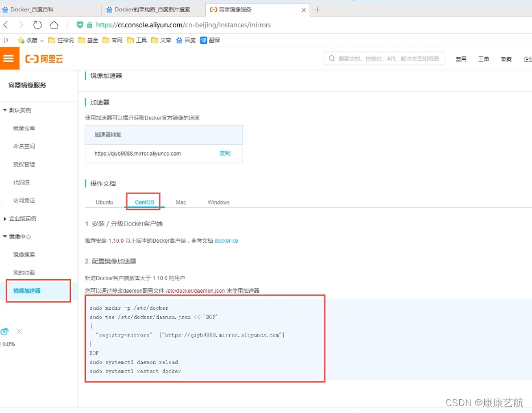Switch to Docker的架构图 image search tab
Image resolution: width=532 pixels, height=413 pixels.
(154, 10)
